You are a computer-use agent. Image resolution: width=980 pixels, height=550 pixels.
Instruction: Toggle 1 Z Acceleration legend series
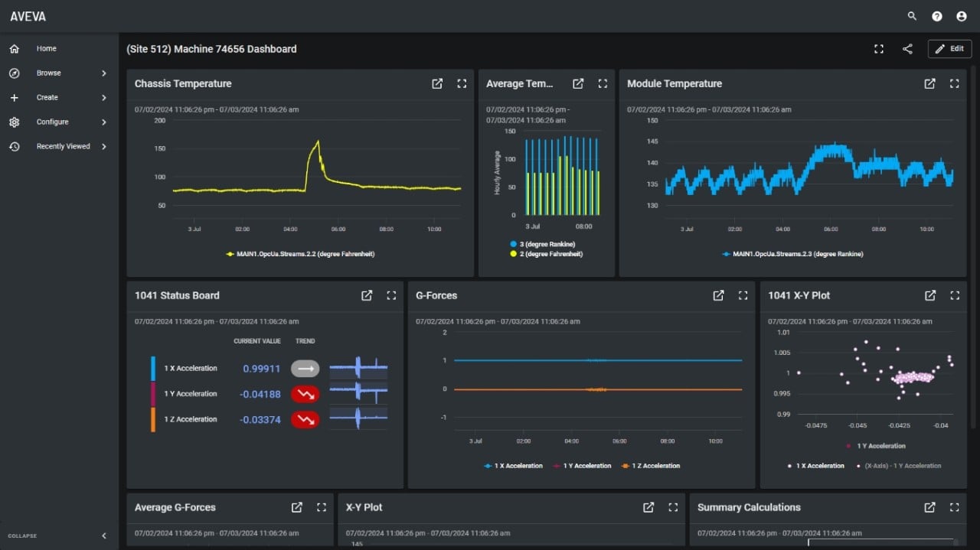tap(651, 466)
